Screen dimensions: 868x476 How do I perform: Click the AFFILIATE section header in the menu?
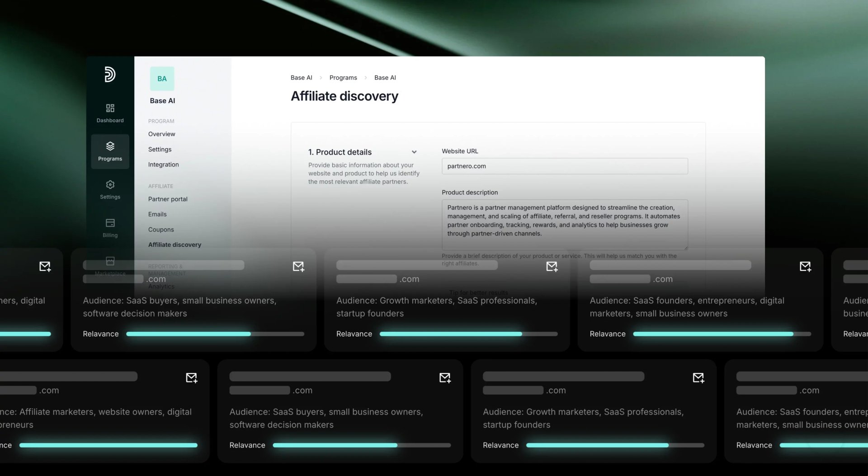(160, 186)
